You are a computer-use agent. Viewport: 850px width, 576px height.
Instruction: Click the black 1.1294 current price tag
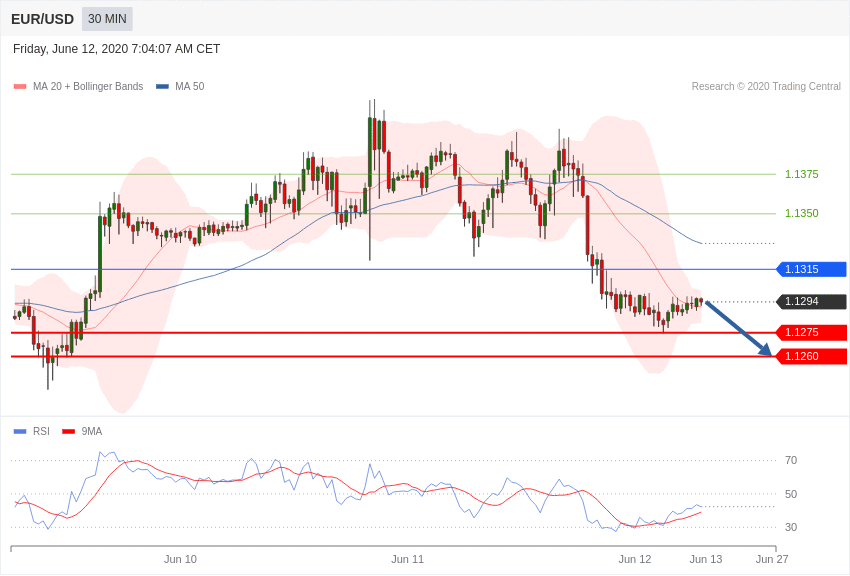(812, 301)
